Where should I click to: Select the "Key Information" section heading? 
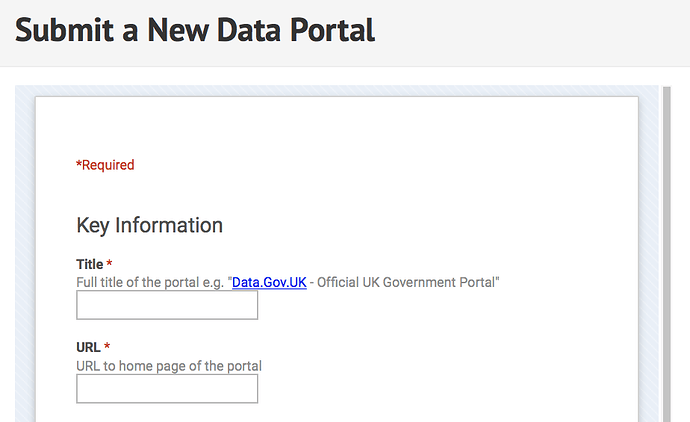(x=149, y=225)
